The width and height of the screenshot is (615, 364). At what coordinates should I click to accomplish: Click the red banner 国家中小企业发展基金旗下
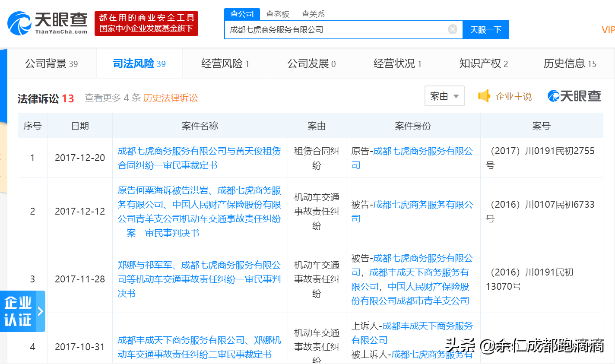146,29
